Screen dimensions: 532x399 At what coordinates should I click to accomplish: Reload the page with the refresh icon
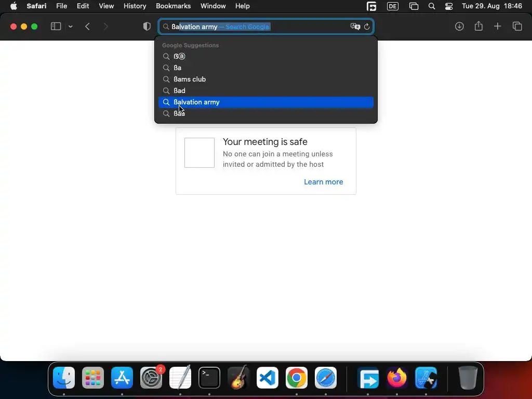tap(367, 26)
